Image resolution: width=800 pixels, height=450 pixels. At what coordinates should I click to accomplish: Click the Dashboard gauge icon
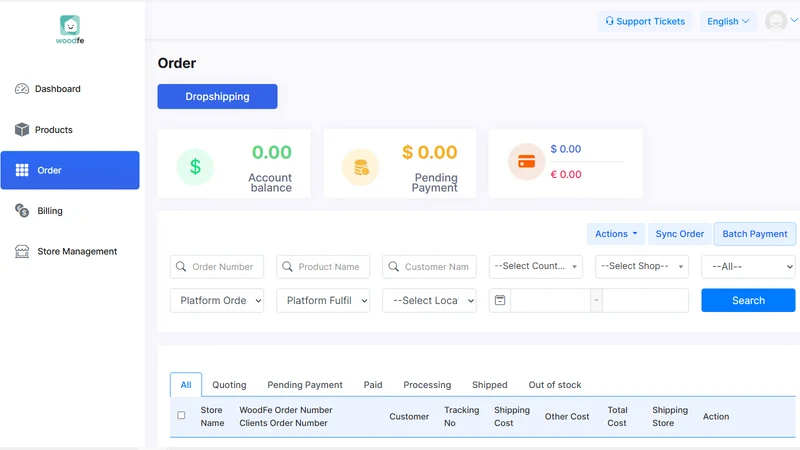click(22, 89)
